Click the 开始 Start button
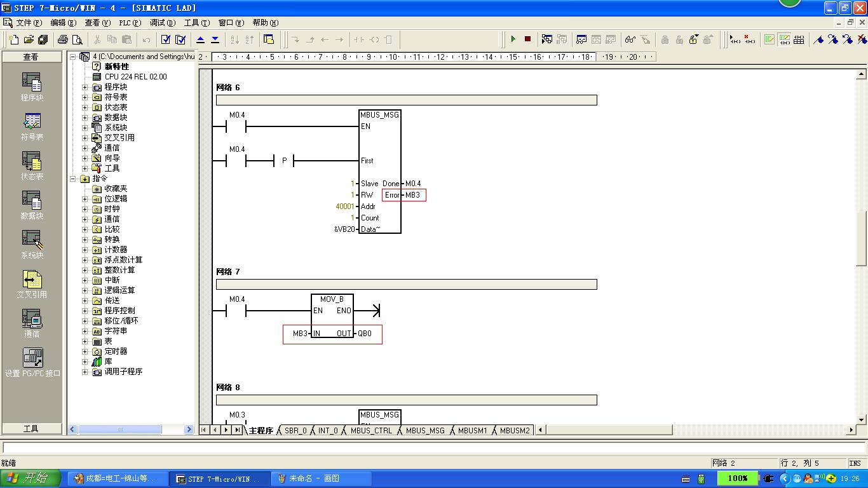868x488 pixels. tap(31, 478)
